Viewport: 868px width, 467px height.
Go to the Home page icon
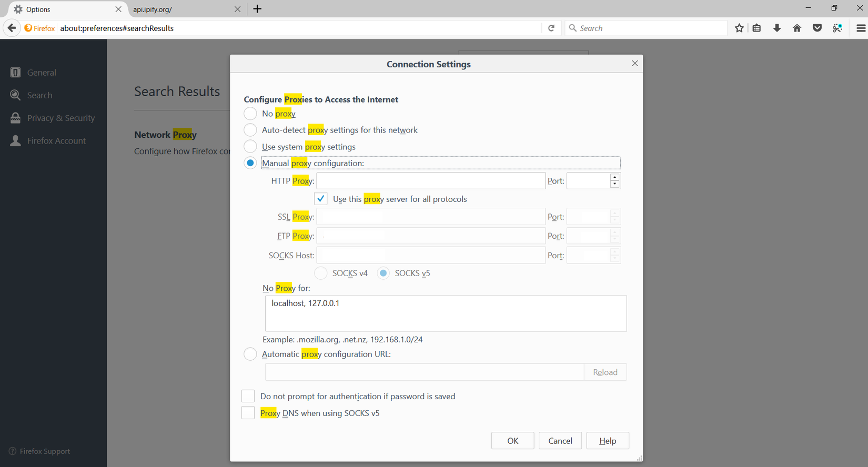click(797, 28)
